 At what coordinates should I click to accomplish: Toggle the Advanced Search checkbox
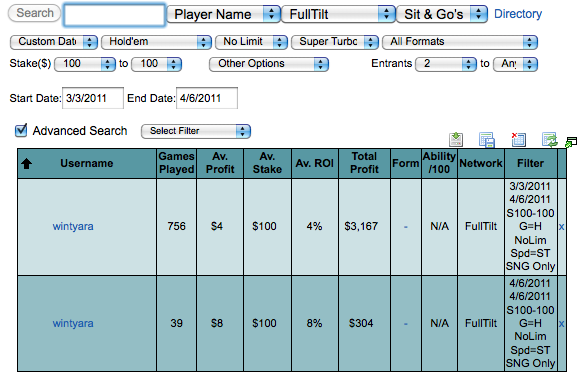point(21,130)
